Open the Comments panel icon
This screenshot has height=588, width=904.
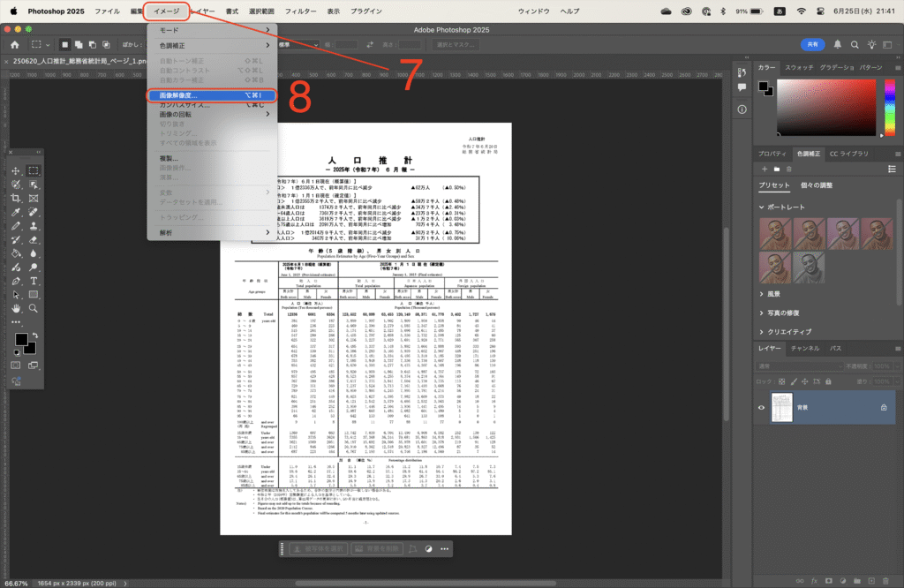742,87
